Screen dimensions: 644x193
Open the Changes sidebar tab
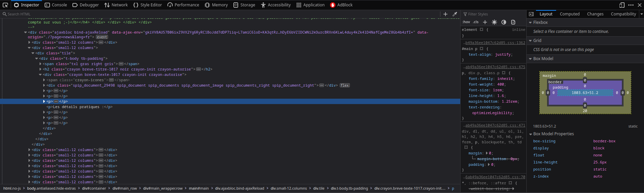pos(595,14)
